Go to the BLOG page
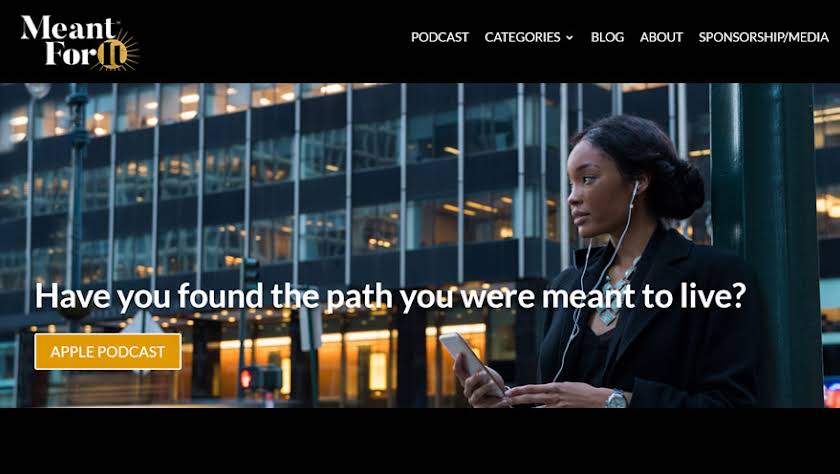The height and width of the screenshot is (474, 840). coord(607,37)
